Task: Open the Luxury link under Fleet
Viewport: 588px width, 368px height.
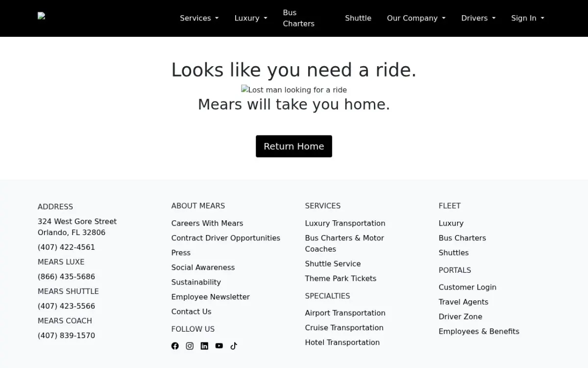Action: coord(451,223)
